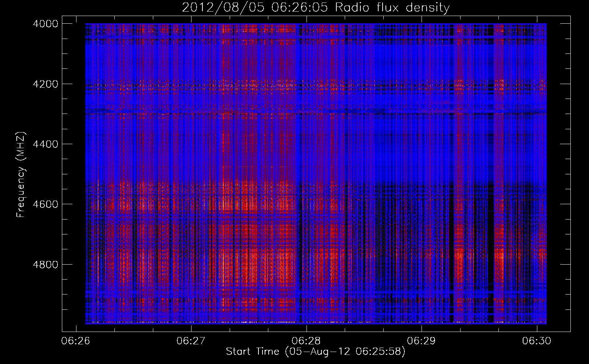589x364 pixels.
Task: Click the 06:26 time axis label
Action: point(76,341)
